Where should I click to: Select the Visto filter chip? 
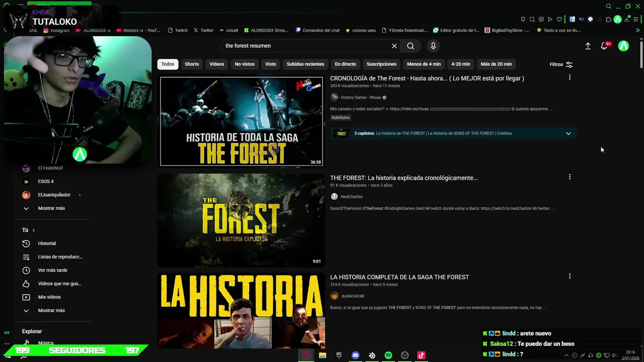tap(271, 64)
